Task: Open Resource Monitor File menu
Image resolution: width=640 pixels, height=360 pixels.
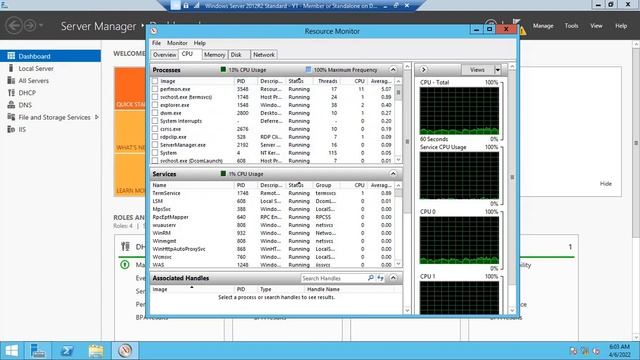Action: coord(156,43)
